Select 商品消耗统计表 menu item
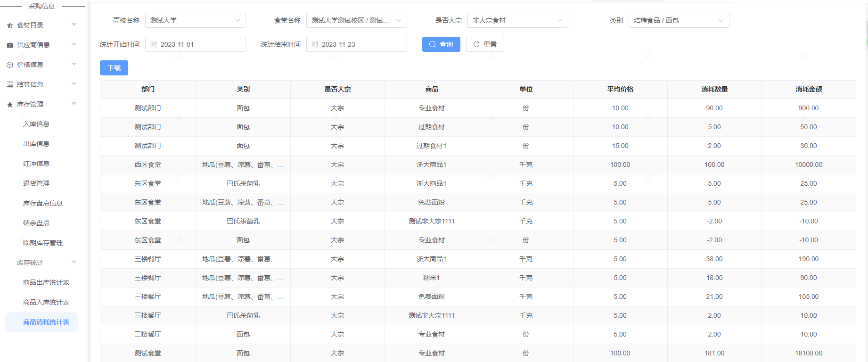 point(42,322)
